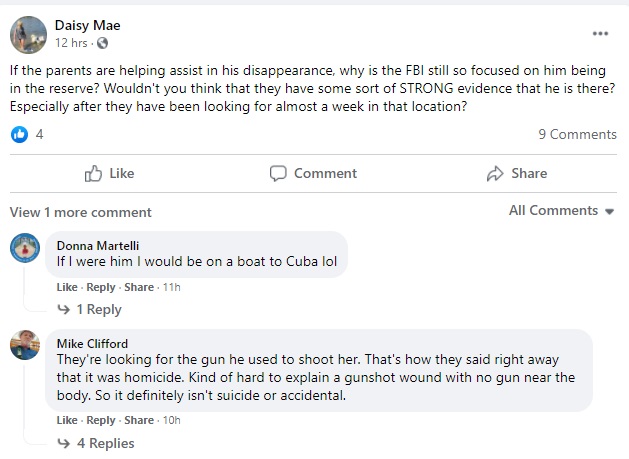
Task: Share the post using Share button
Action: 517,173
